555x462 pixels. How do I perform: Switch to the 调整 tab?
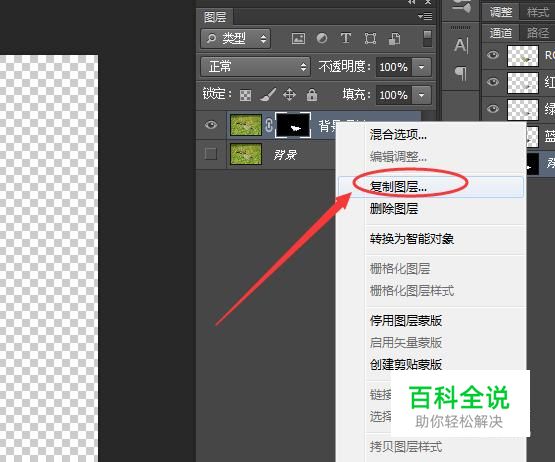click(x=500, y=12)
